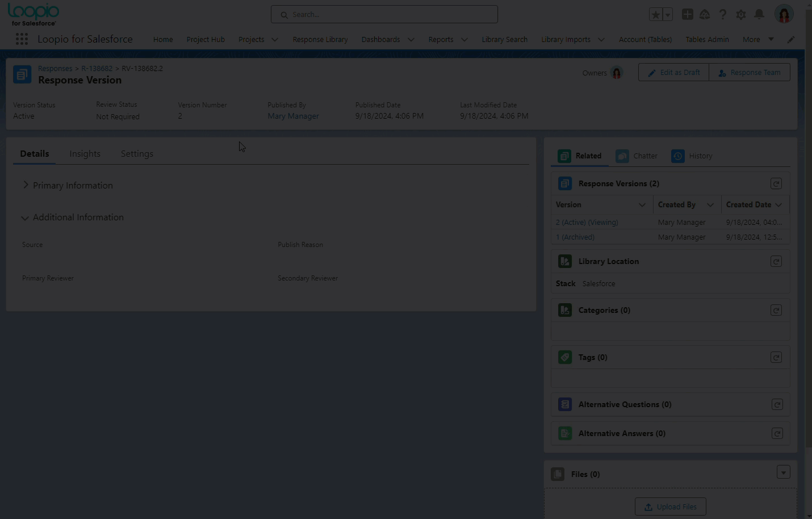Click the Categories card icon

click(565, 310)
